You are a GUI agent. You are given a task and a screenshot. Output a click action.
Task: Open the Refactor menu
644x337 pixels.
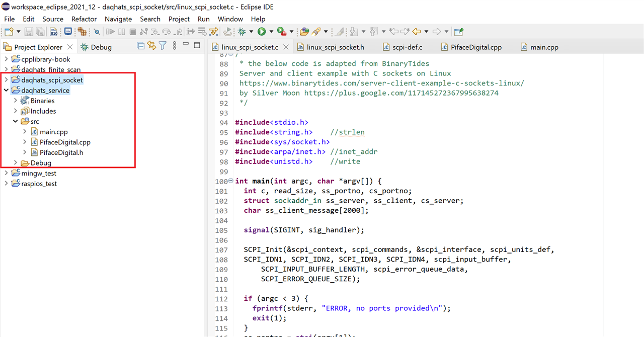tap(84, 19)
